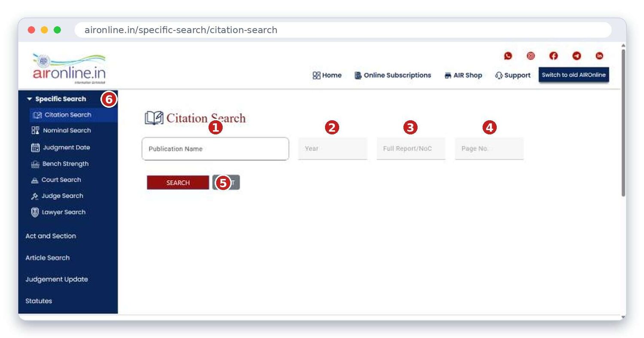Open Nominal Search in the sidebar

pos(61,131)
